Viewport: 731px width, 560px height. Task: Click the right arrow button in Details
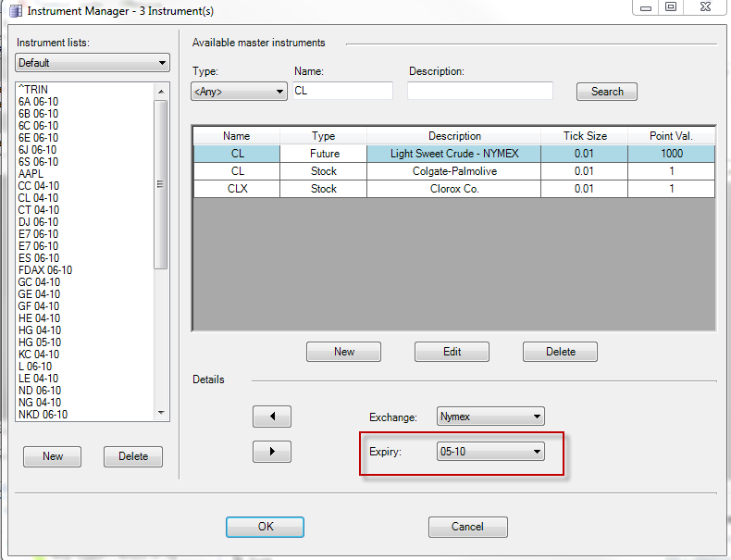tap(272, 452)
